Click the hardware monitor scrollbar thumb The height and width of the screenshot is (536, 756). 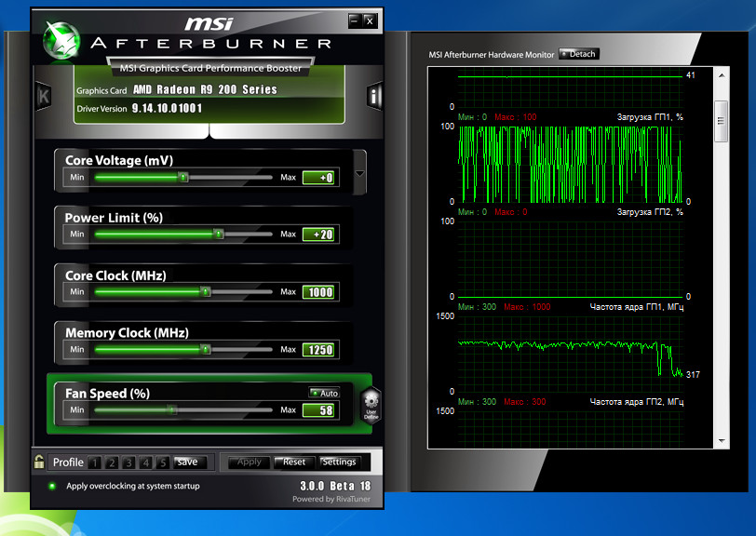click(x=722, y=122)
